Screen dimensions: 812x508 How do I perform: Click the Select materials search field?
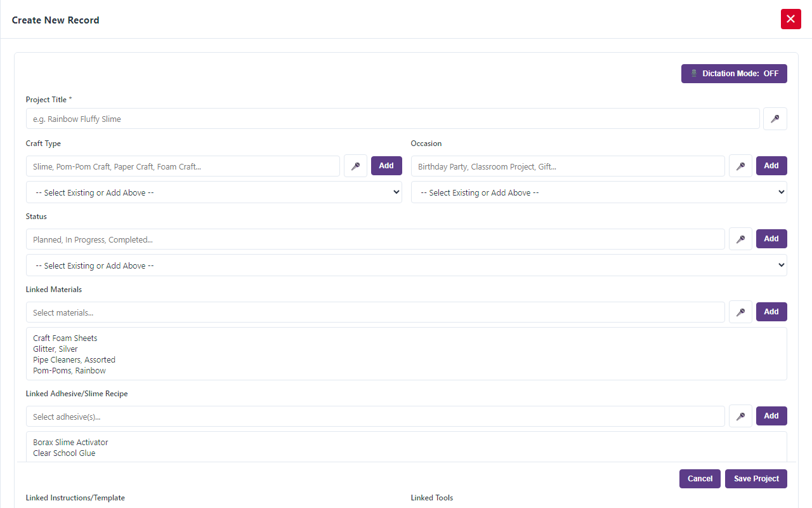(376, 312)
